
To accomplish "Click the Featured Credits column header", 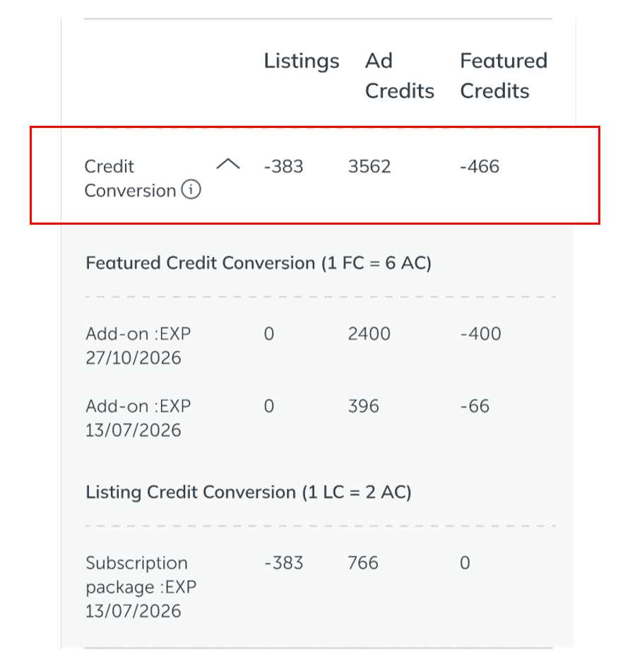I will click(x=503, y=76).
